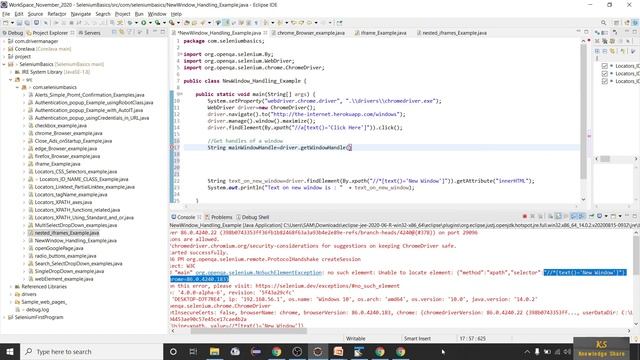The width and height of the screenshot is (640, 360).
Task: Click the Open Perspective icon at top right
Action: (x=616, y=23)
